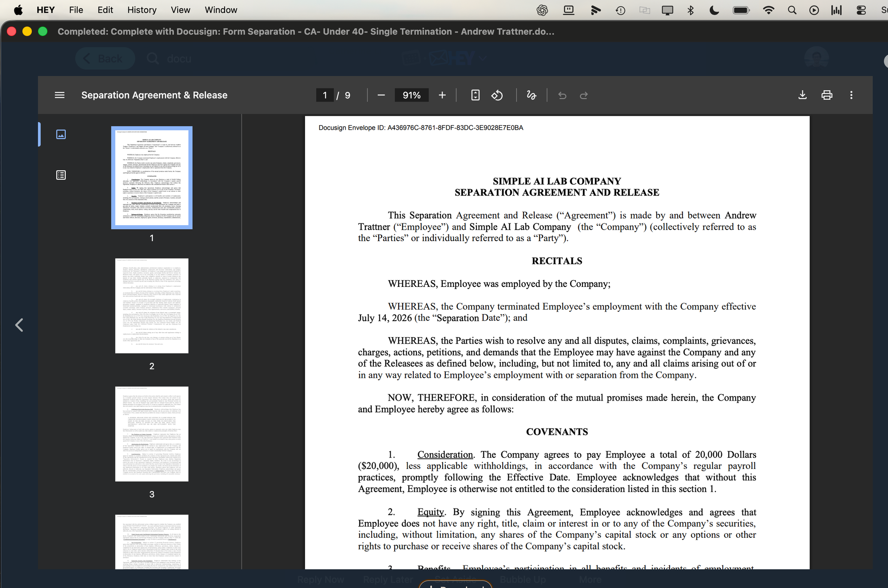888x588 pixels.
Task: Click the Back button behind the viewer
Action: [x=105, y=59]
